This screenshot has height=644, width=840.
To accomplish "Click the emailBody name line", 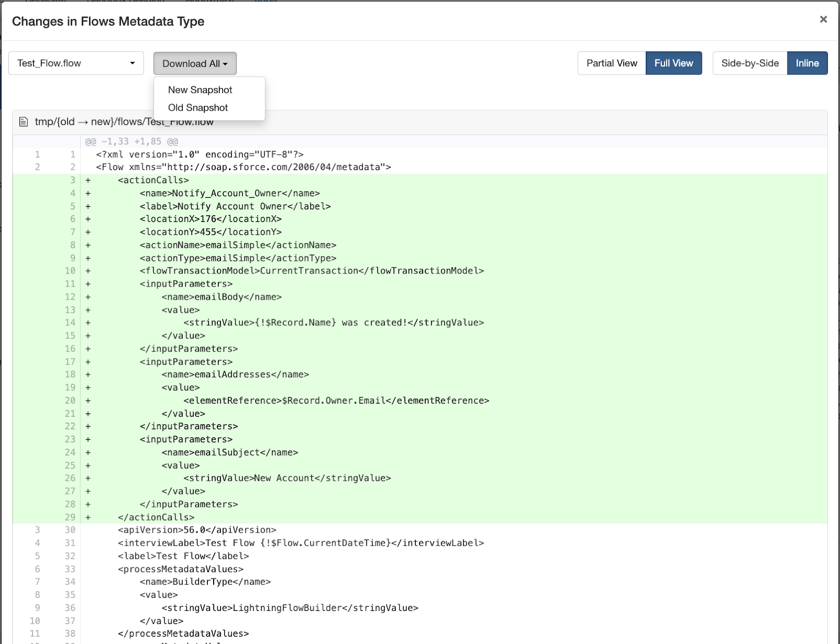I will [222, 297].
